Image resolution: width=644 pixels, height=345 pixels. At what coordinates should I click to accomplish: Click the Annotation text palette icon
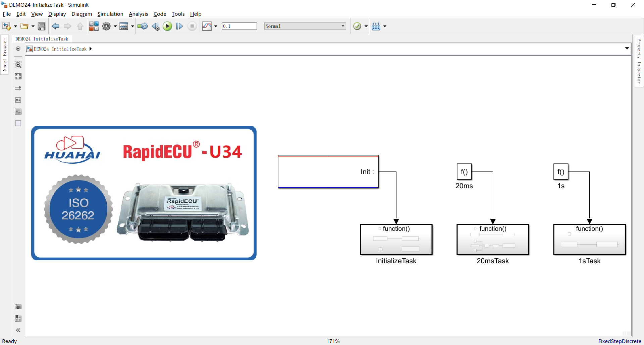coord(18,100)
